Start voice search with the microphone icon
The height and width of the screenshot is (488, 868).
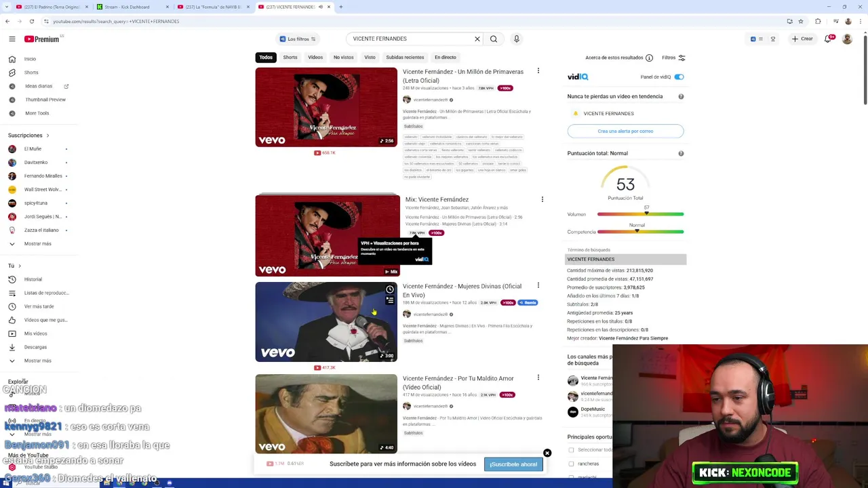point(516,39)
